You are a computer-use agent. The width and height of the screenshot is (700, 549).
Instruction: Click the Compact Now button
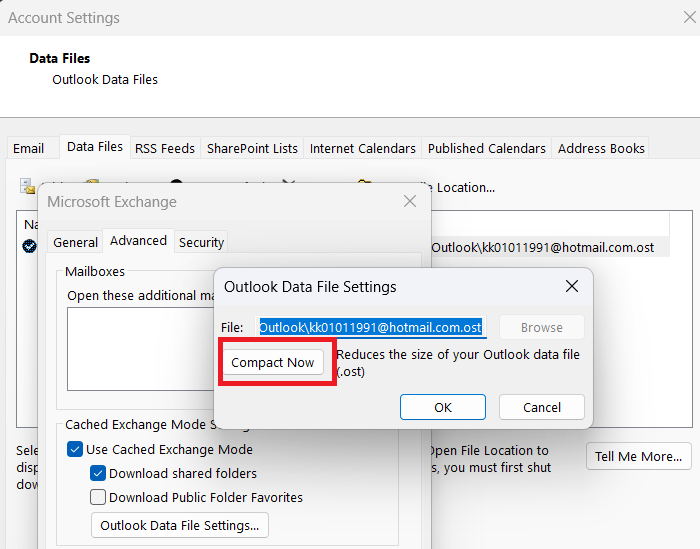coord(273,362)
